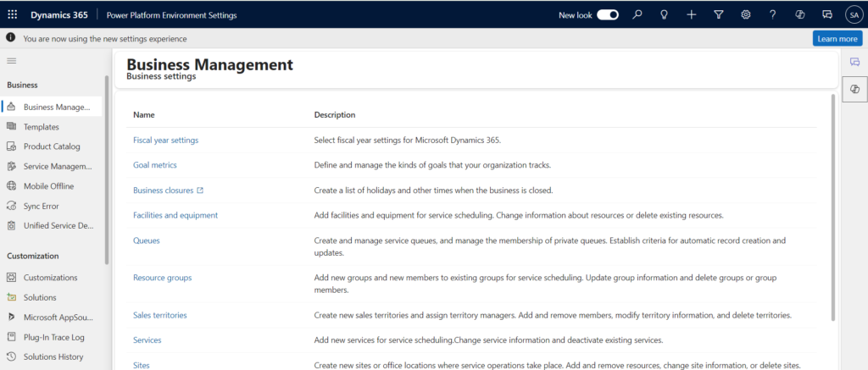The width and height of the screenshot is (868, 370).
Task: Open the advanced find filter icon
Action: click(x=719, y=14)
